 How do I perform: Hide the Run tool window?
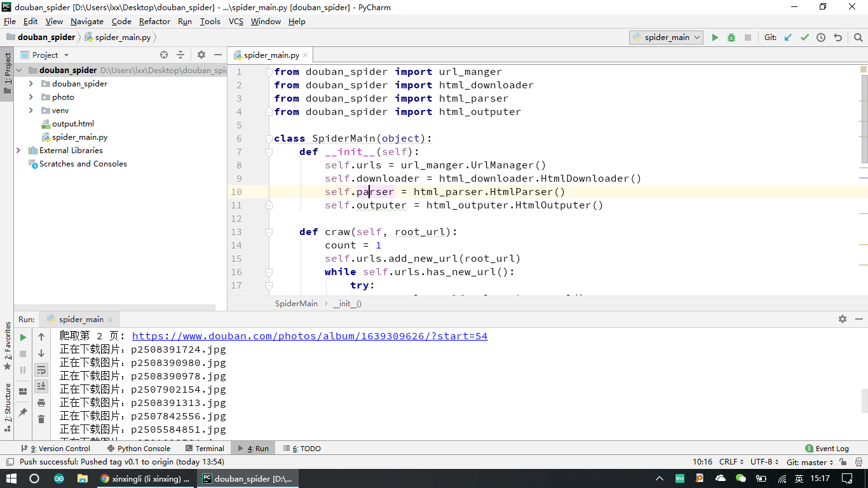pyautogui.click(x=858, y=319)
